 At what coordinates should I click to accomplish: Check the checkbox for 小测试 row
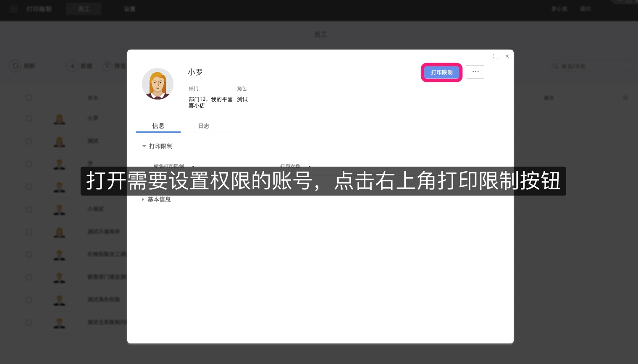[x=29, y=209]
